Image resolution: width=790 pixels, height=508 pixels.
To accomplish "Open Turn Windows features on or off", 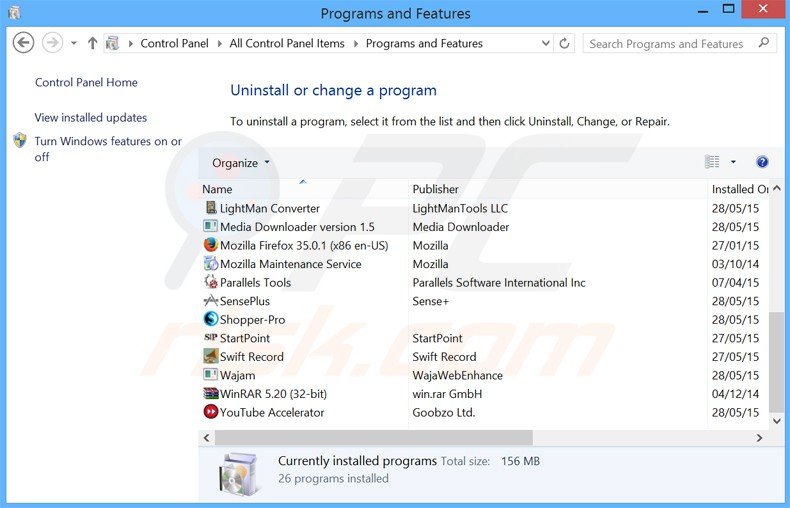I will [108, 149].
